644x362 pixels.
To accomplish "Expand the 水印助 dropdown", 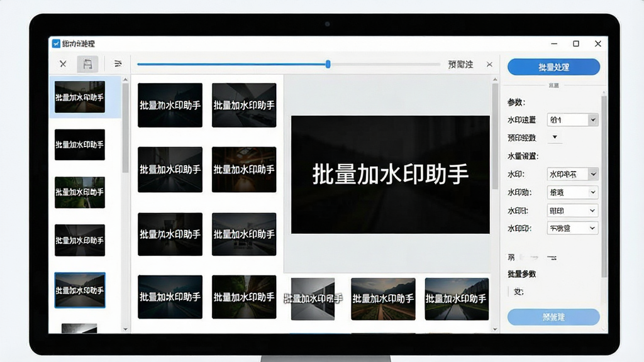I will tap(572, 192).
